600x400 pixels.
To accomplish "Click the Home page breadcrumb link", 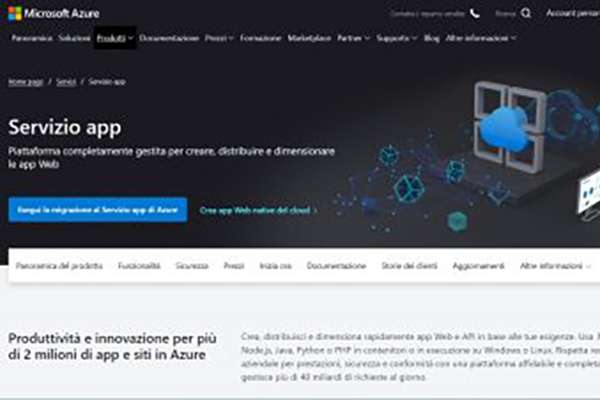I will (x=26, y=82).
